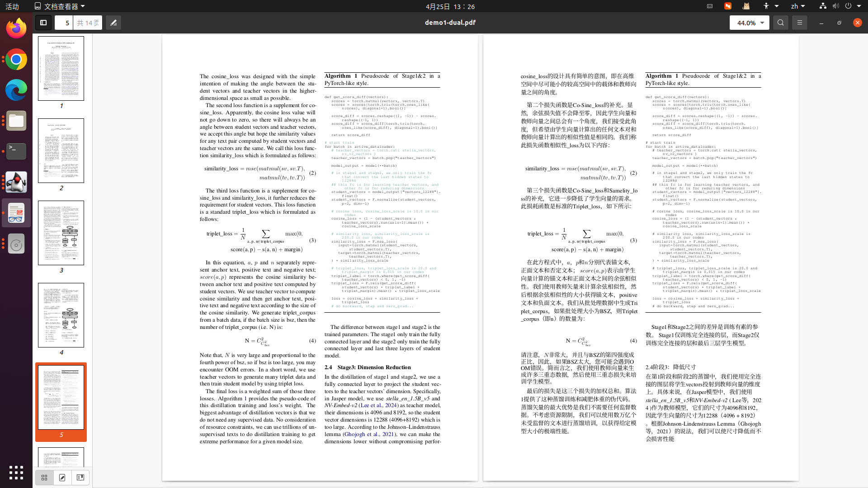The image size is (868, 488).
Task: Switch to annotations sidebar view
Action: pos(62,478)
